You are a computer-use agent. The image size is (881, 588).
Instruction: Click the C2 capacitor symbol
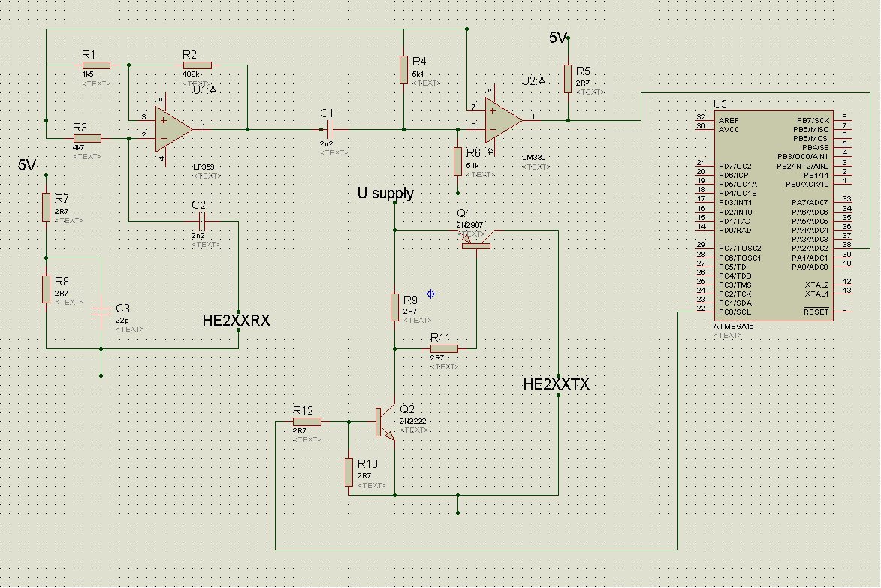[202, 222]
